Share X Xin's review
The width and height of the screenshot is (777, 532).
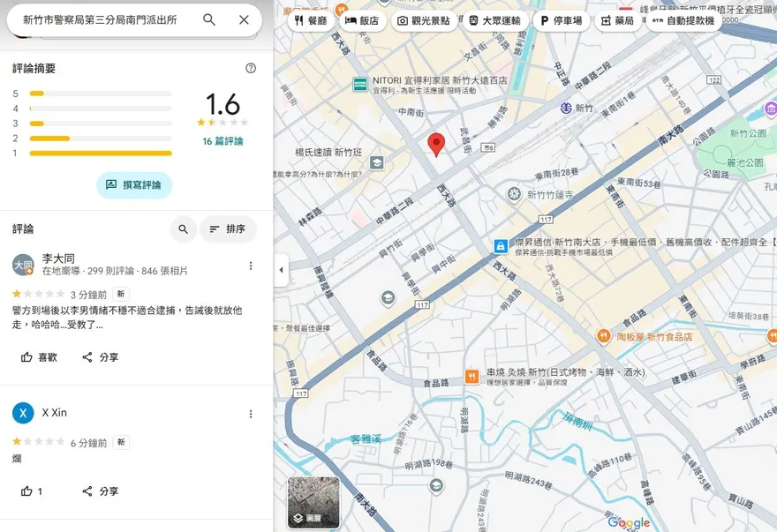coord(100,491)
